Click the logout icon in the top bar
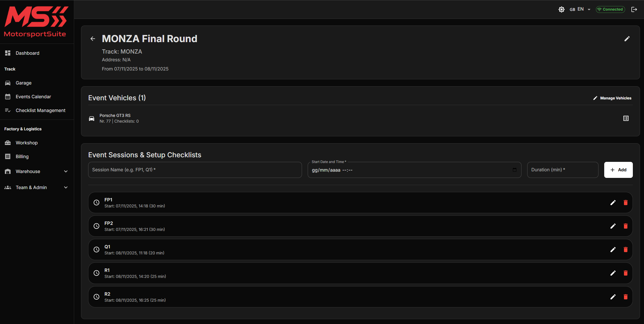The image size is (644, 324). (x=634, y=9)
